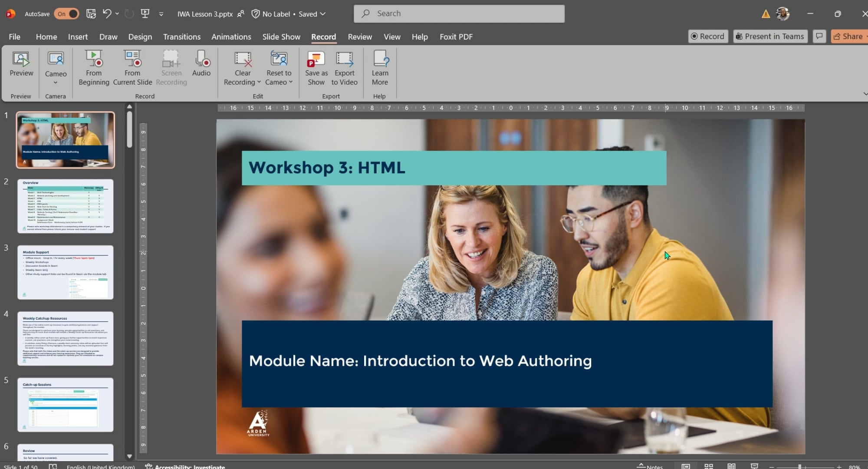Click in the Search box
868x469 pixels.
click(459, 14)
